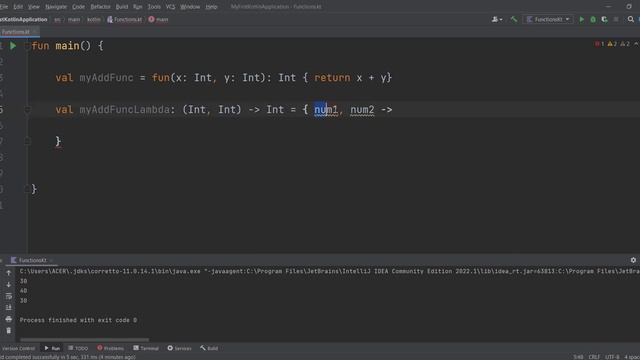Click the print icon in Run console

coord(9,319)
